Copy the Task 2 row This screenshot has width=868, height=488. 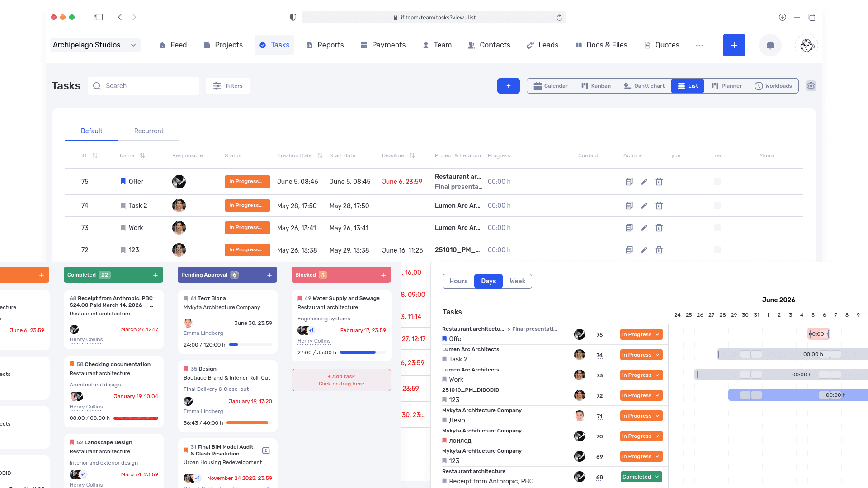point(629,206)
